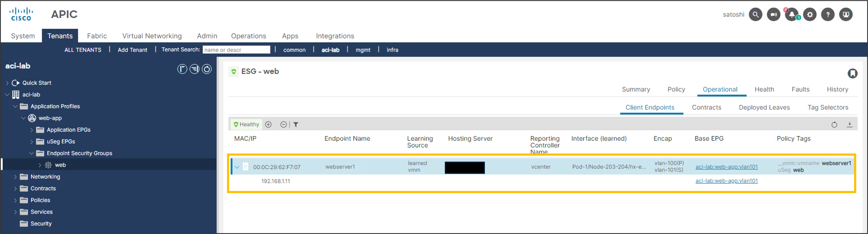
Task: Switch to the Faults tab
Action: [x=801, y=89]
